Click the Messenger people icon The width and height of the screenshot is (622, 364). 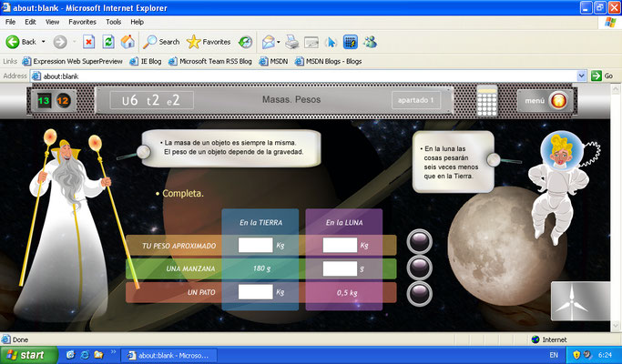tap(370, 42)
